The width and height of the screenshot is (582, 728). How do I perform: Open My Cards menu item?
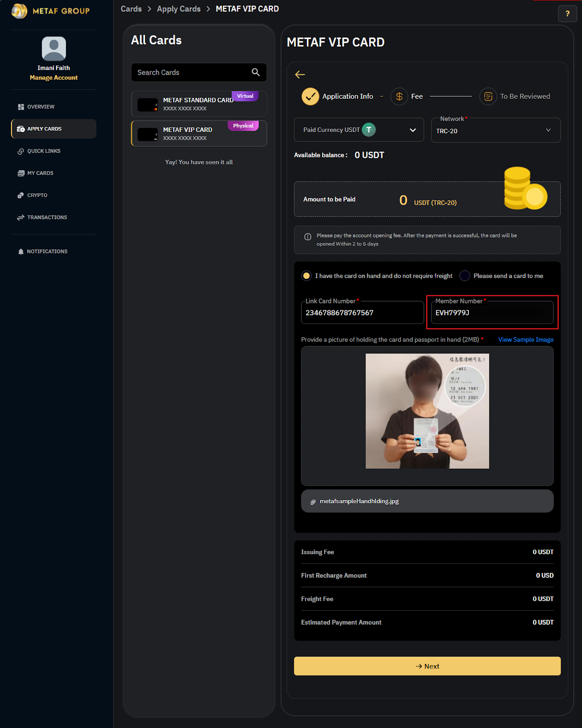(x=54, y=173)
